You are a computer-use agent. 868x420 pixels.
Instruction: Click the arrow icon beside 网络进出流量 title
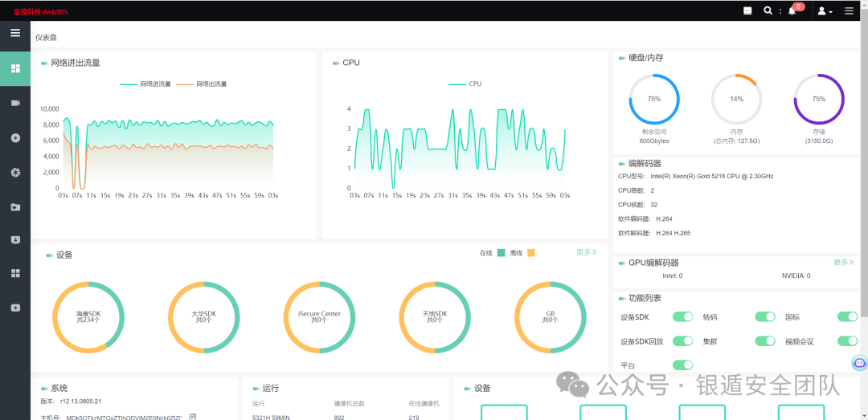tap(43, 63)
